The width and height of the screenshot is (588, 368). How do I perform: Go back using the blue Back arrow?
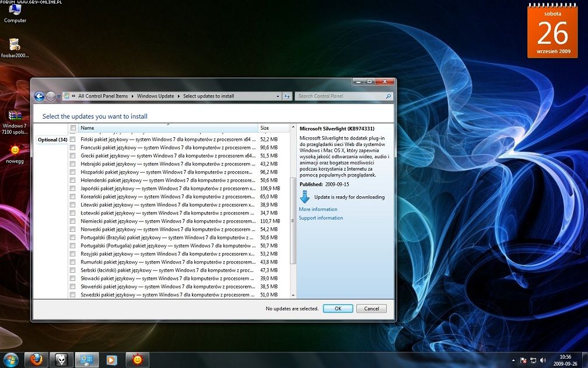click(x=40, y=96)
